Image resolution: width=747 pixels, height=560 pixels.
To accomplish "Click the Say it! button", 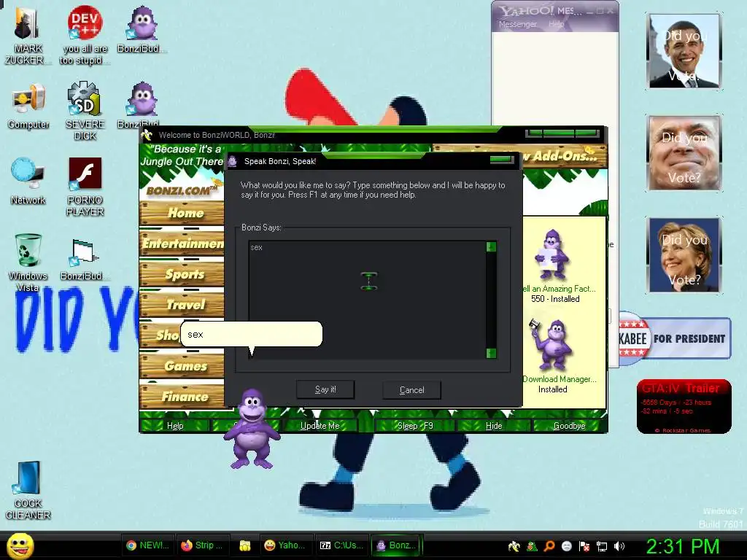I will [x=325, y=389].
